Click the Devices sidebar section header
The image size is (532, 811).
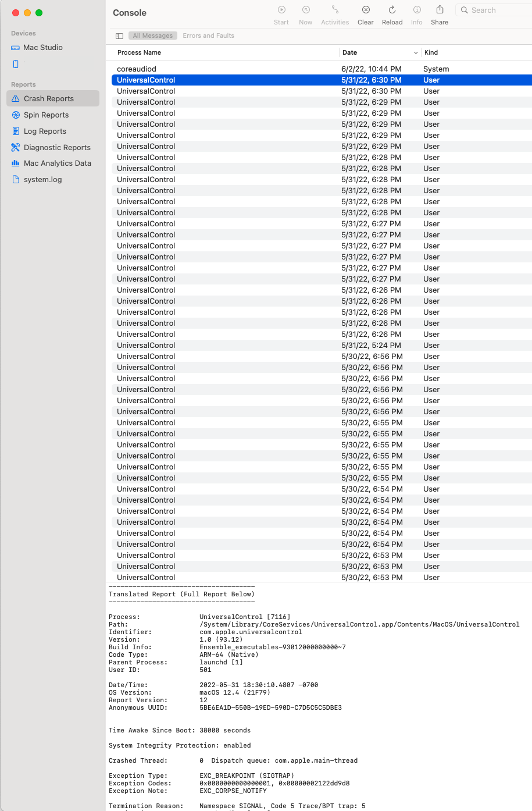23,33
